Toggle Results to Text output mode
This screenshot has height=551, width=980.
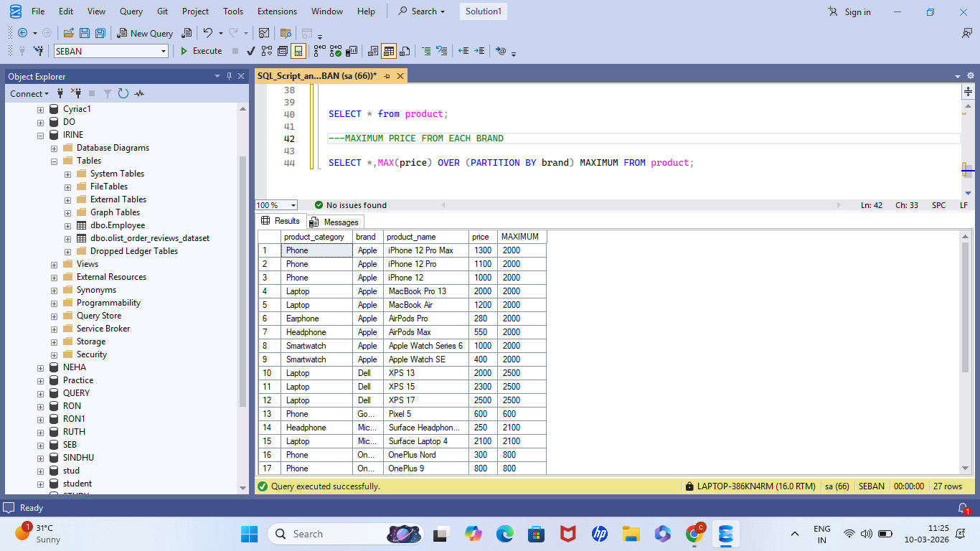click(x=372, y=51)
